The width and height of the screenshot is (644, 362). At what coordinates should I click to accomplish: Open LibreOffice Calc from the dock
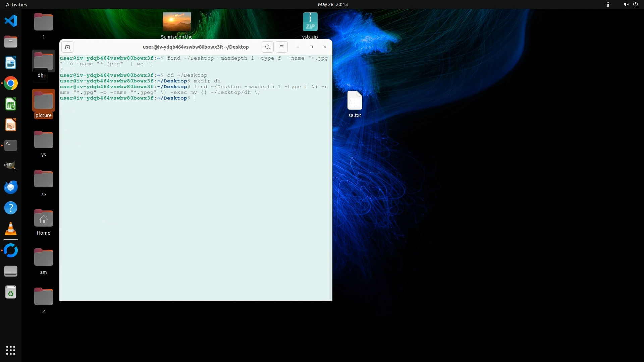[11, 104]
